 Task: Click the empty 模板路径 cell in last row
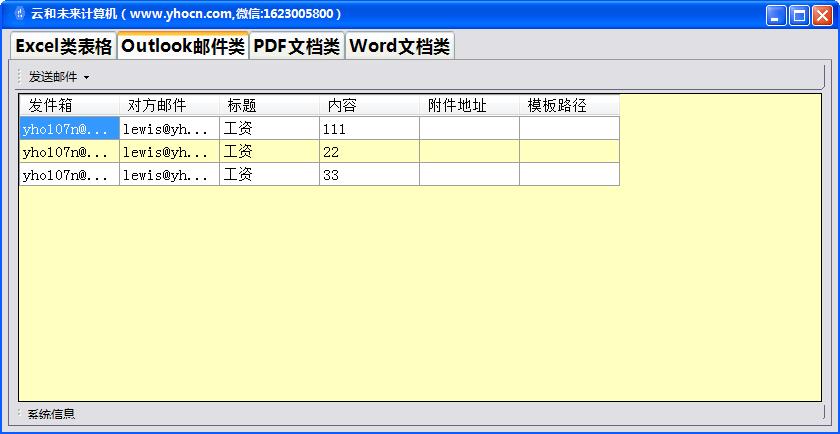[569, 174]
